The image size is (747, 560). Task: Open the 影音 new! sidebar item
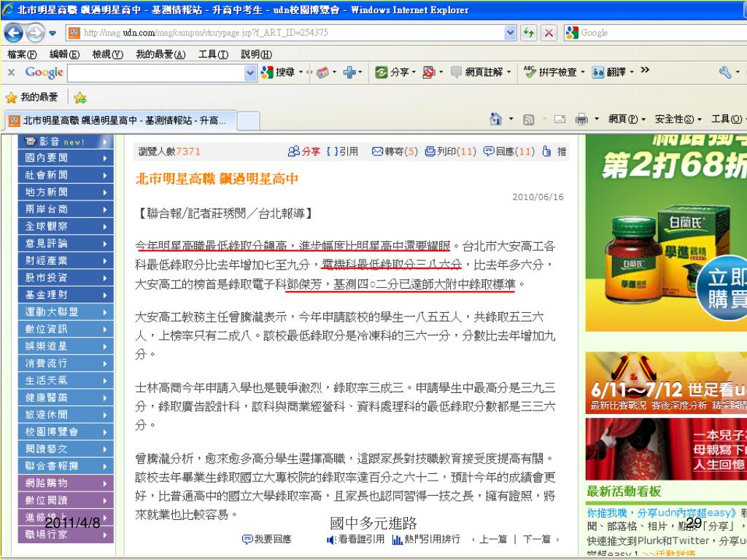(x=66, y=141)
